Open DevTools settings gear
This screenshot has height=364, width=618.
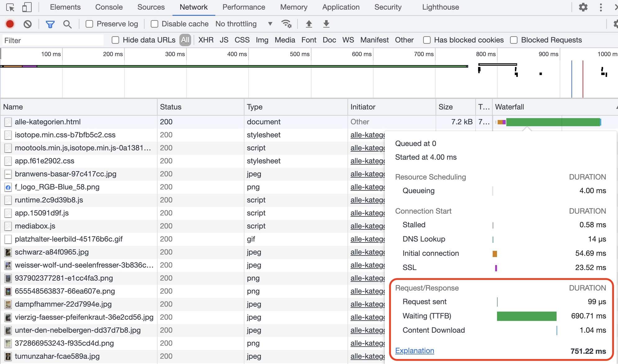tap(583, 7)
